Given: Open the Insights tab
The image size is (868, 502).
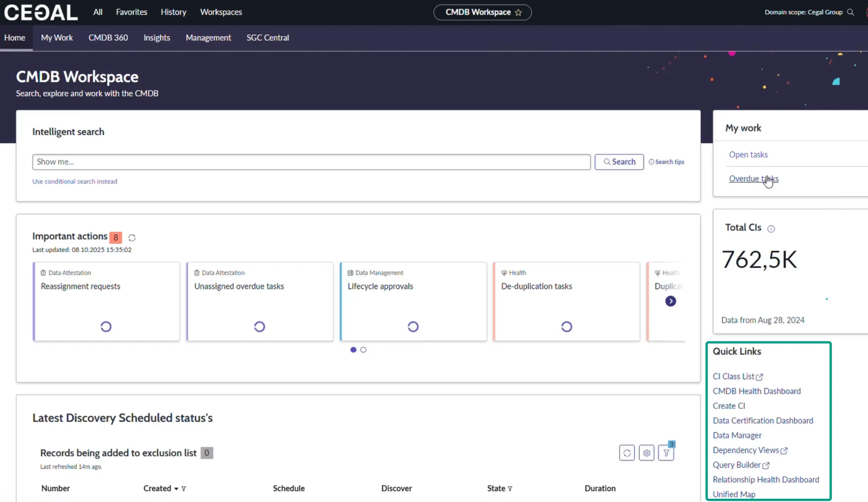Looking at the screenshot, I should 157,37.
